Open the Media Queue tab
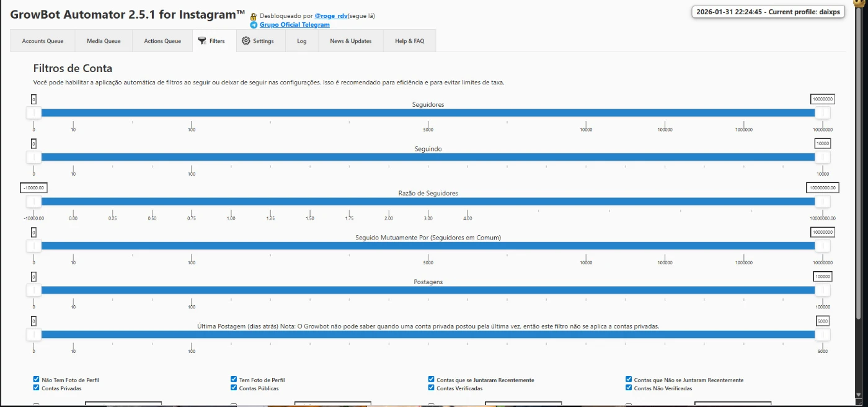The width and height of the screenshot is (868, 407). (x=104, y=41)
